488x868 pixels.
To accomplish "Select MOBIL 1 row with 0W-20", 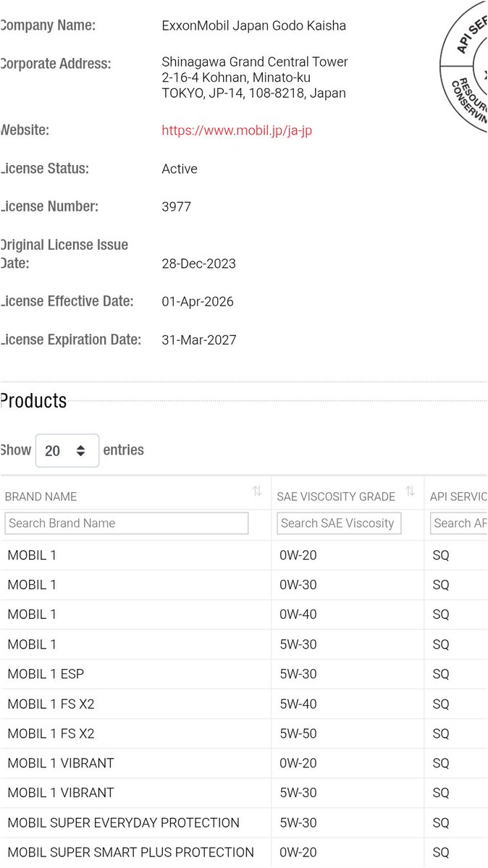I will (x=244, y=555).
